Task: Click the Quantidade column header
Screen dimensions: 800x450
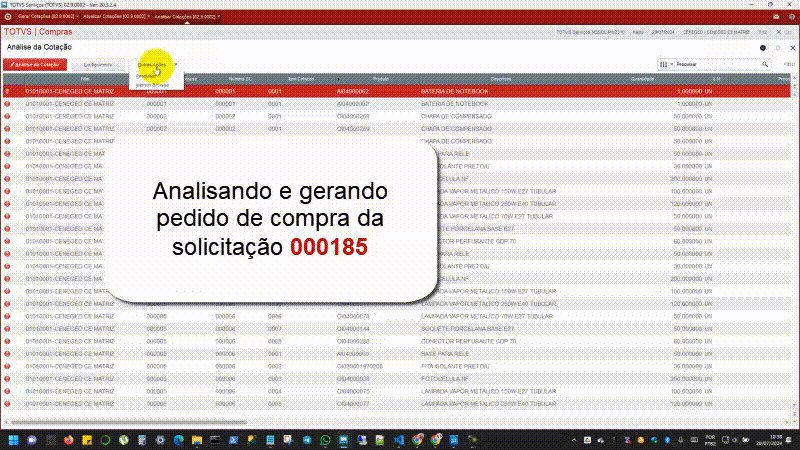Action: (643, 78)
